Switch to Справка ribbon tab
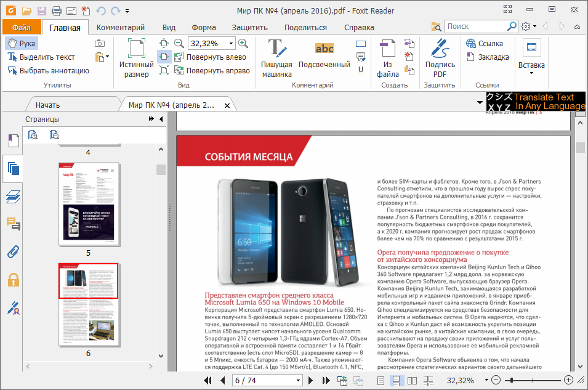The image size is (588, 390). [x=359, y=27]
